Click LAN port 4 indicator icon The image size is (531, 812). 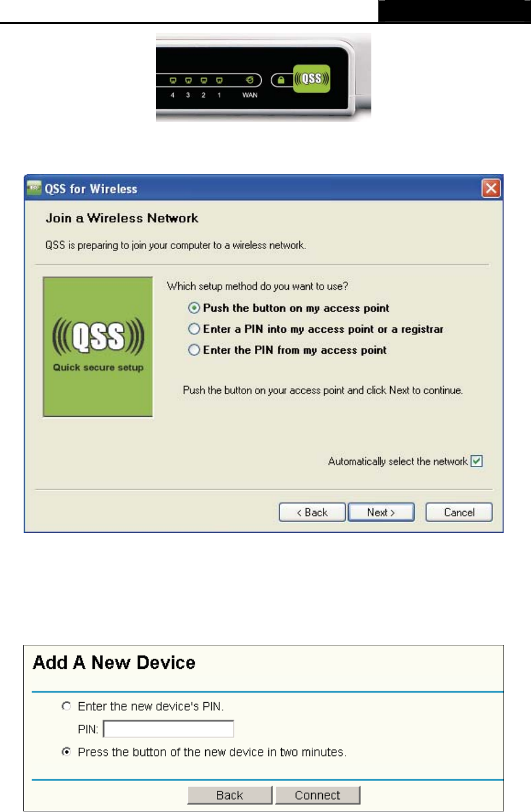(x=173, y=81)
